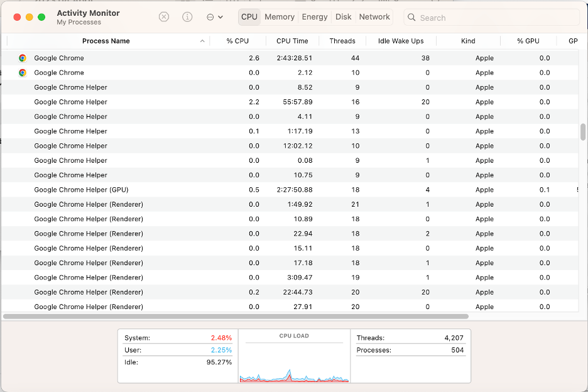The height and width of the screenshot is (392, 588).
Task: Select Helper (Renderer) row with CPU time 1:49.92
Action: 290,204
